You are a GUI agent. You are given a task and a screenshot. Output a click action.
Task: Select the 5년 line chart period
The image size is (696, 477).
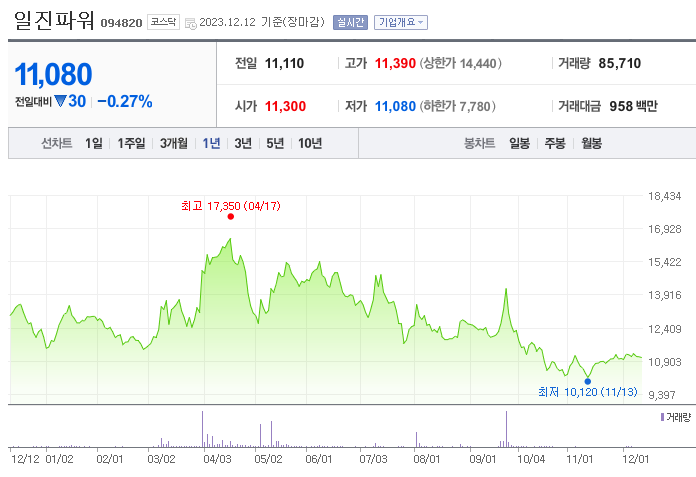pyautogui.click(x=275, y=143)
